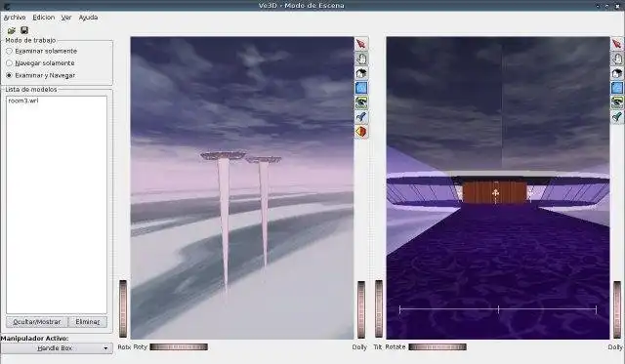Click the 'Lista de modelos' group label
This screenshot has width=625, height=364.
coord(31,89)
